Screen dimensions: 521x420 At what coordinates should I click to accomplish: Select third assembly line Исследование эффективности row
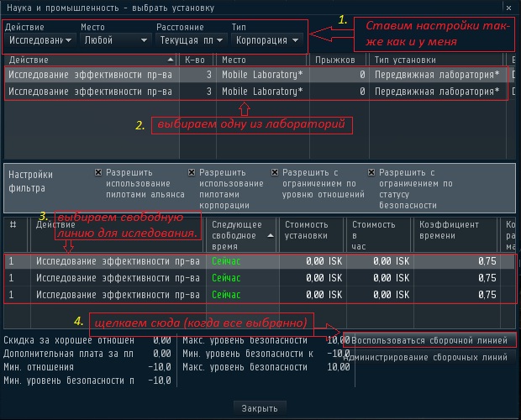point(259,295)
